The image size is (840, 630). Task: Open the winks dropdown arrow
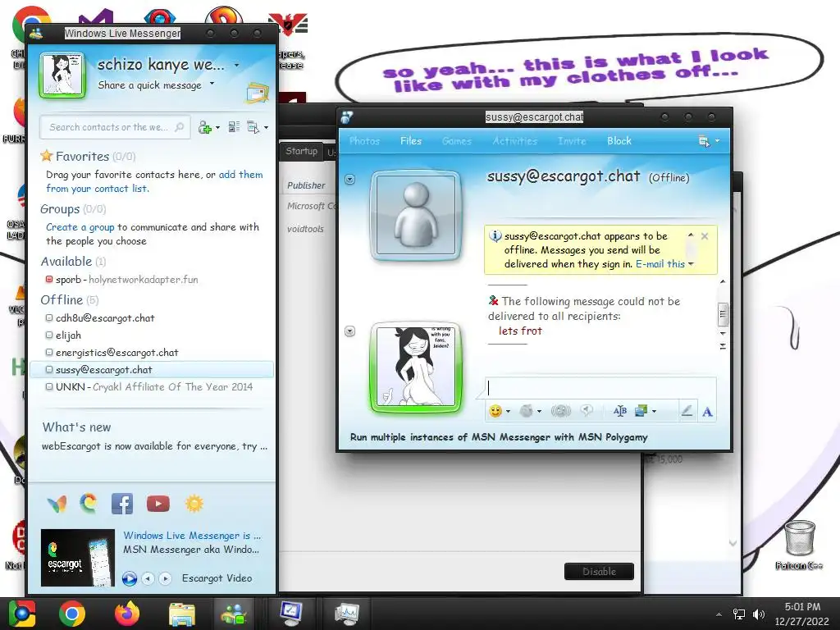[x=539, y=412]
